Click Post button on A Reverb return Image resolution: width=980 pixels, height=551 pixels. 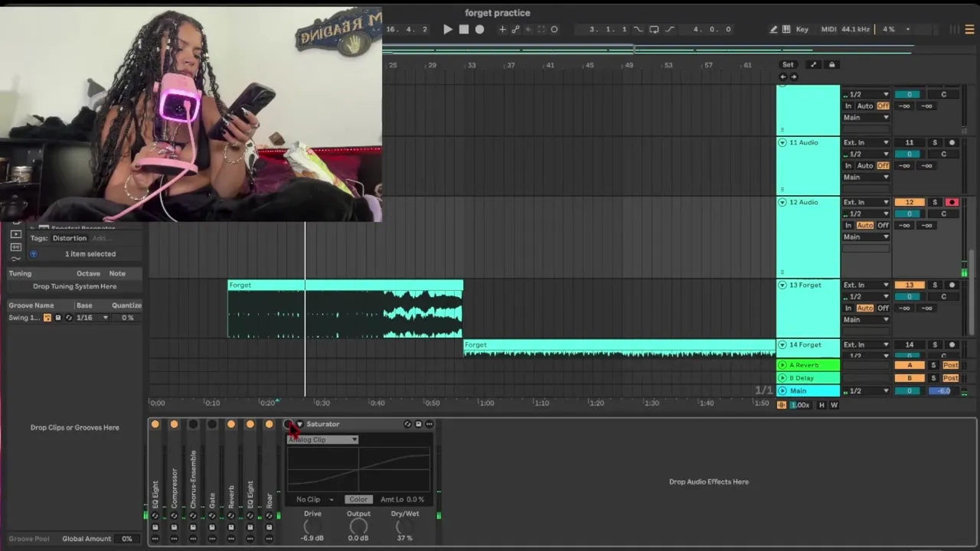951,365
